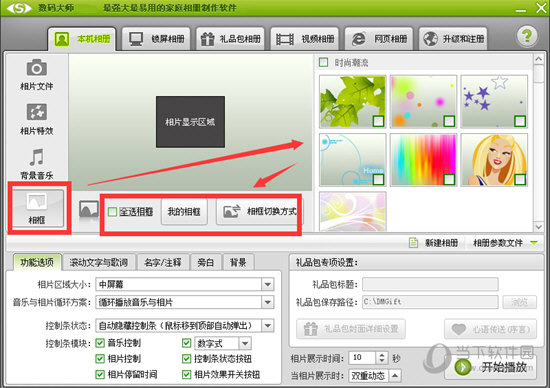Check the green leaves frame checkbox
The width and height of the screenshot is (550, 388).
[x=378, y=121]
